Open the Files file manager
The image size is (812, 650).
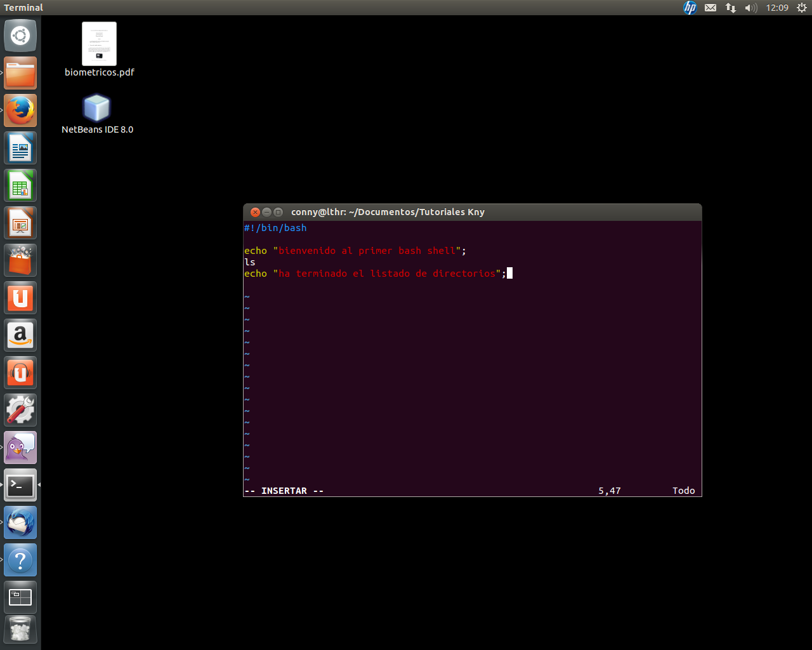pyautogui.click(x=20, y=73)
